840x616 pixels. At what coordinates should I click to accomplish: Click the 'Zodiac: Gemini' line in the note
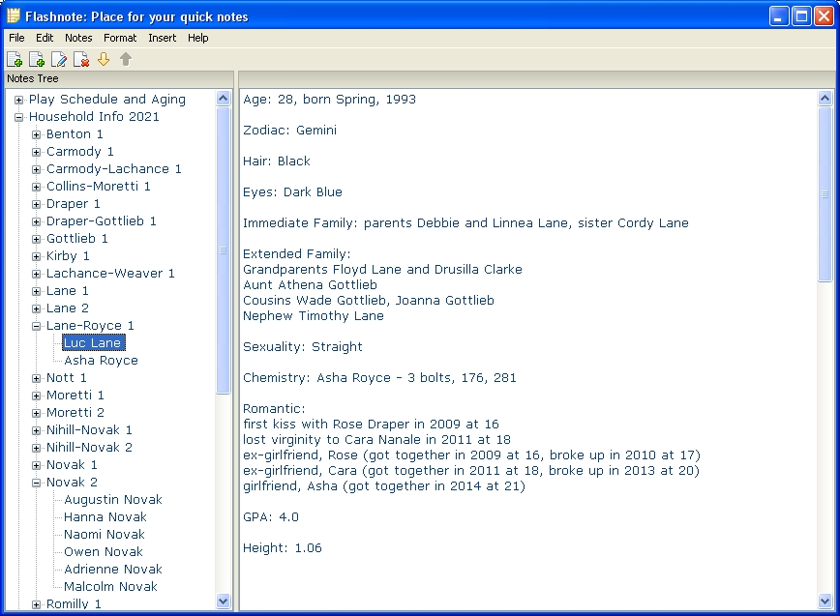pos(289,130)
